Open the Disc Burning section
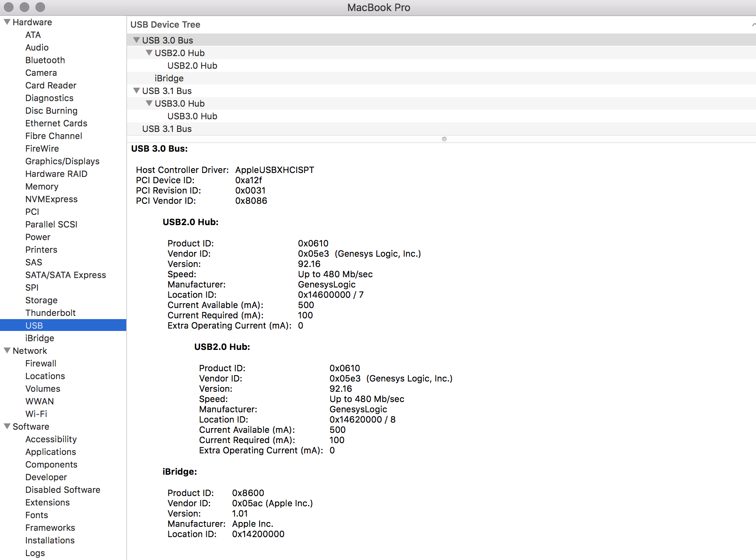 (x=51, y=111)
